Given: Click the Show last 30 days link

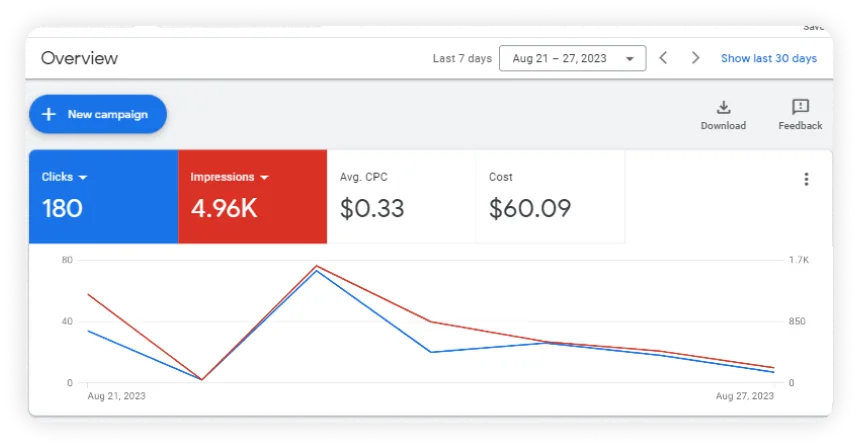Looking at the screenshot, I should (768, 58).
